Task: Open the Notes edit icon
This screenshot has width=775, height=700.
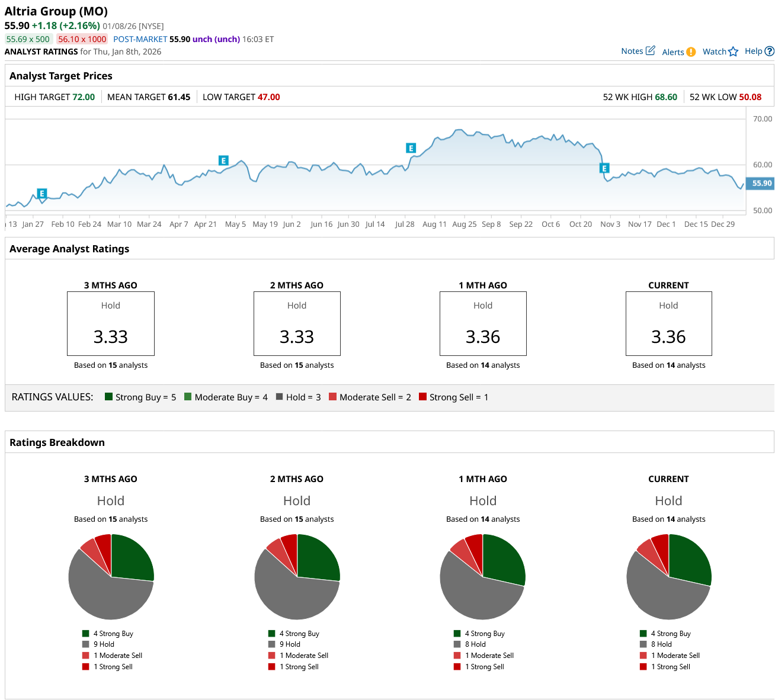Action: tap(650, 51)
